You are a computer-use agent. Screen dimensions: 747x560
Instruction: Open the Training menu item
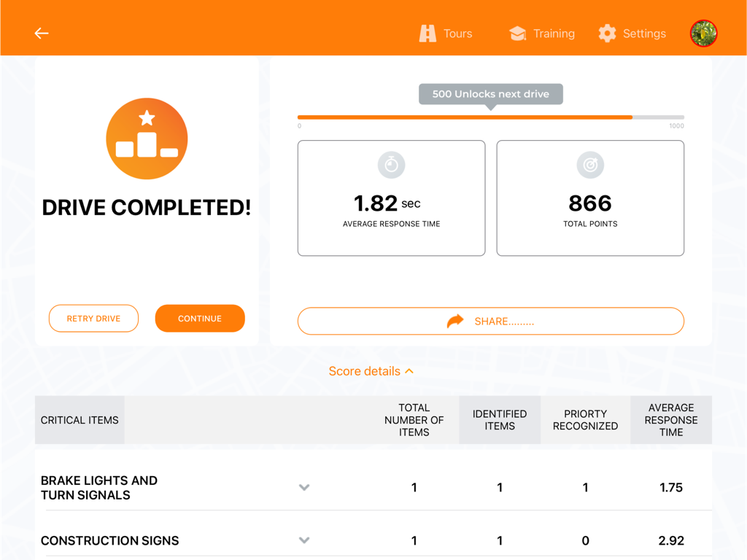554,34
